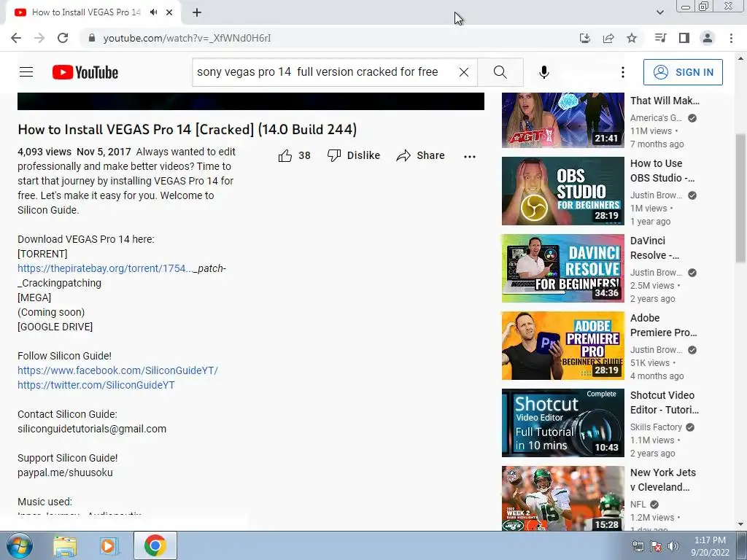
Task: Click the 'Shotcut Video Editor - Tutori...' title
Action: coord(665,402)
